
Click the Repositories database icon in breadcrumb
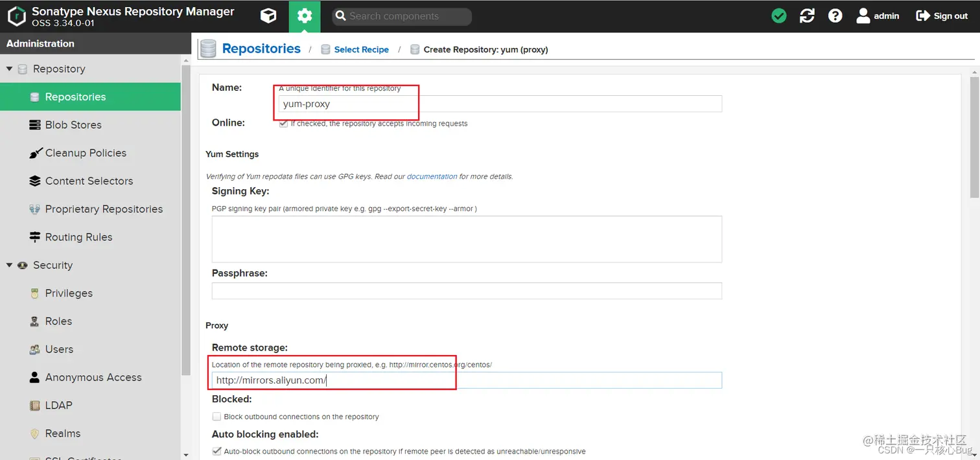pos(208,49)
